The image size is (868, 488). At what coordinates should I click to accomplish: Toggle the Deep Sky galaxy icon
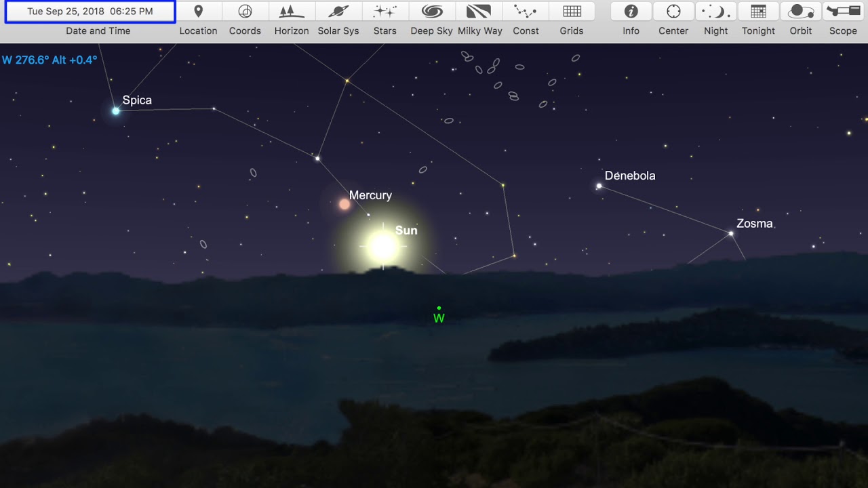432,12
